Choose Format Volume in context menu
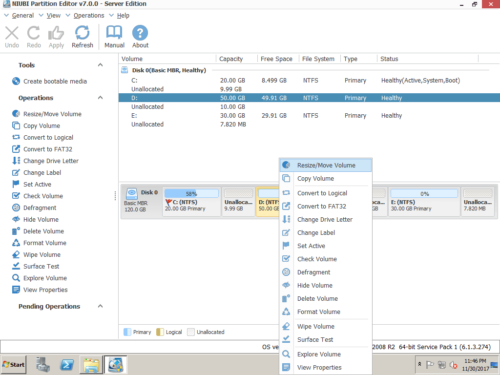 coord(326,312)
